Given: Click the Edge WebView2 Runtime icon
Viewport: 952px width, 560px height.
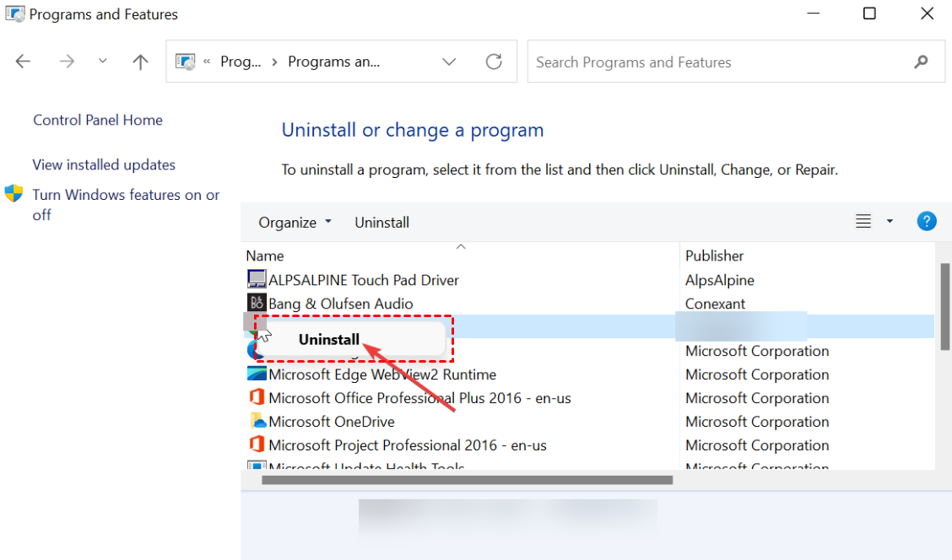Looking at the screenshot, I should click(257, 374).
